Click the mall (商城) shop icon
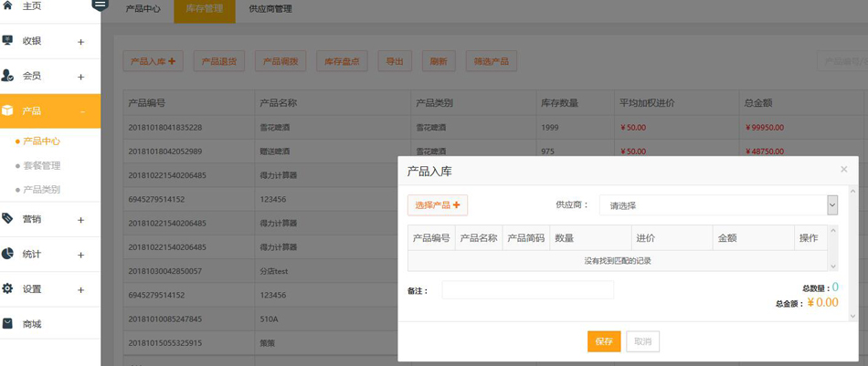This screenshot has height=366, width=868. (7, 324)
